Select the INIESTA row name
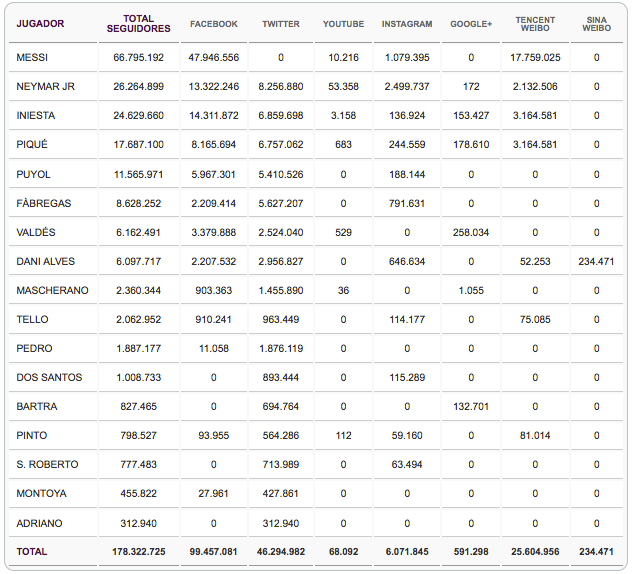Screen dimensions: 632x574 tap(36, 116)
